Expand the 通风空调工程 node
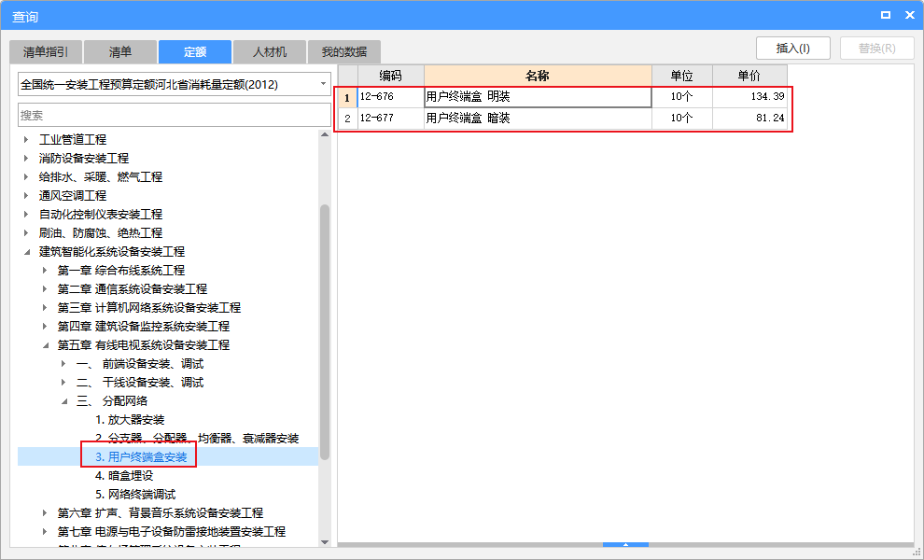 pos(26,196)
